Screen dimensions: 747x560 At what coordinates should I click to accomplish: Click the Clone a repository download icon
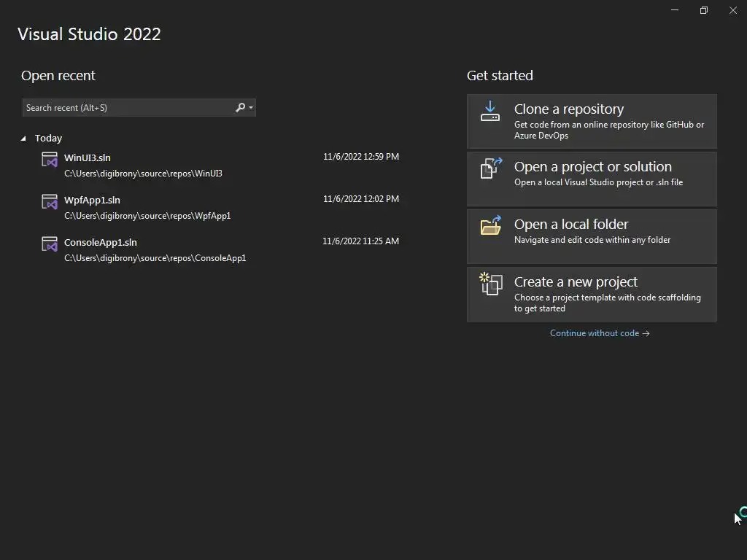(x=490, y=111)
